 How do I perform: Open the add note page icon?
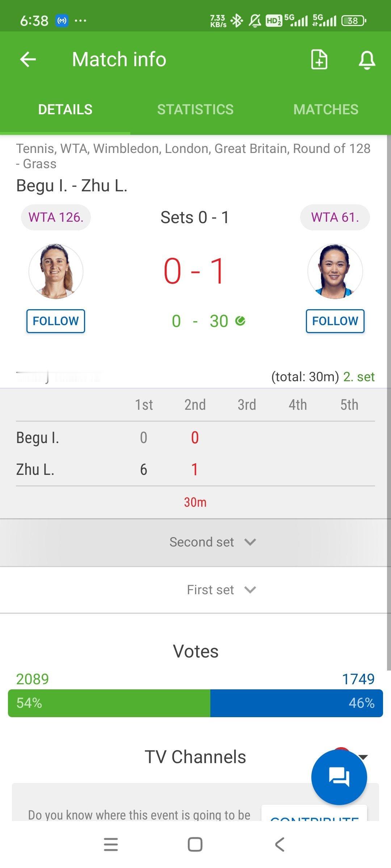coord(319,59)
